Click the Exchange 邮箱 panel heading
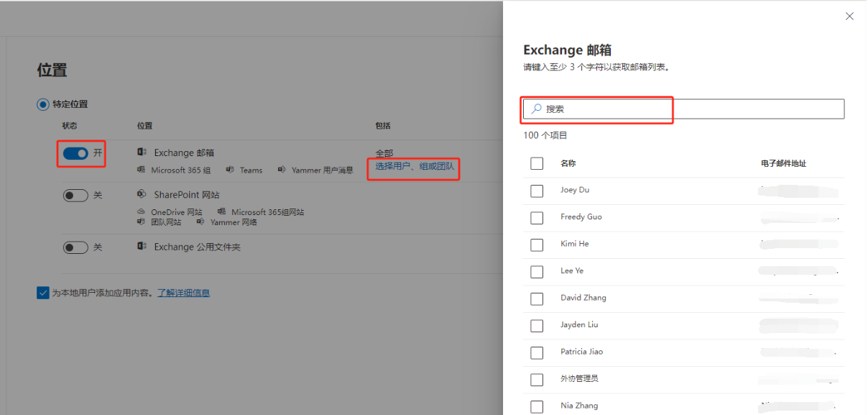Screen dimensions: 868x415 [x=568, y=50]
